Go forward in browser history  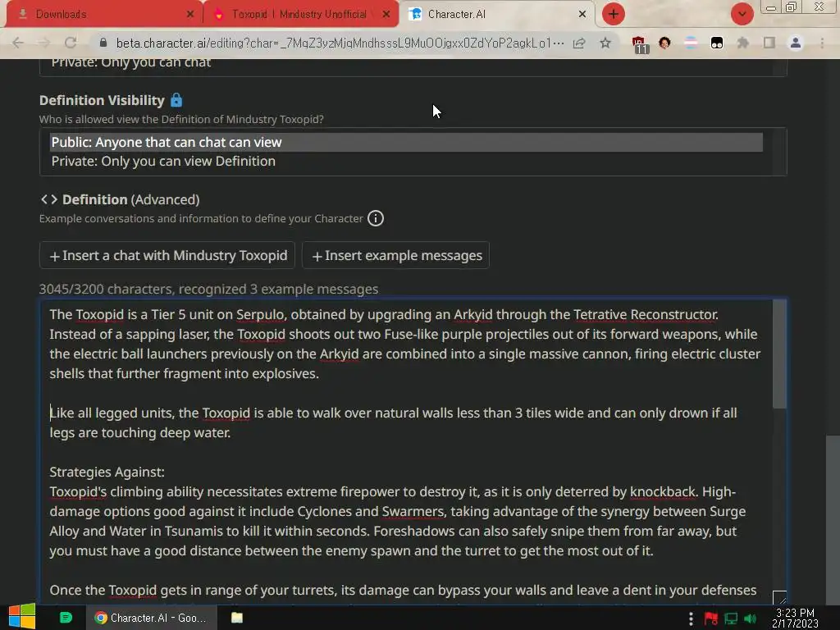coord(44,43)
